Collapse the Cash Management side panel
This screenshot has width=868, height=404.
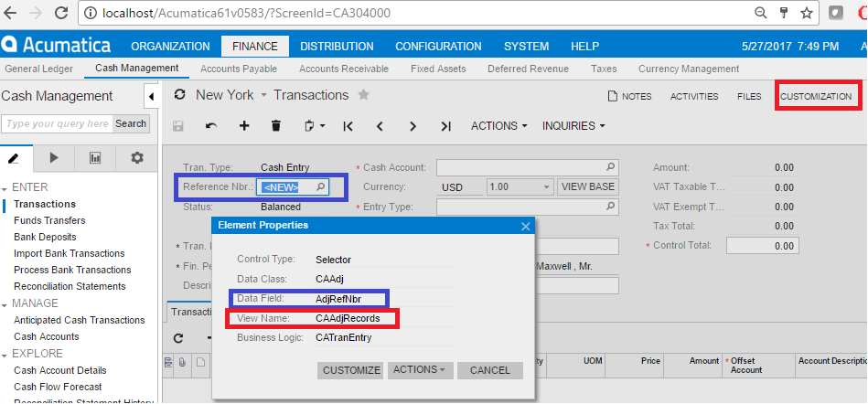pyautogui.click(x=151, y=97)
